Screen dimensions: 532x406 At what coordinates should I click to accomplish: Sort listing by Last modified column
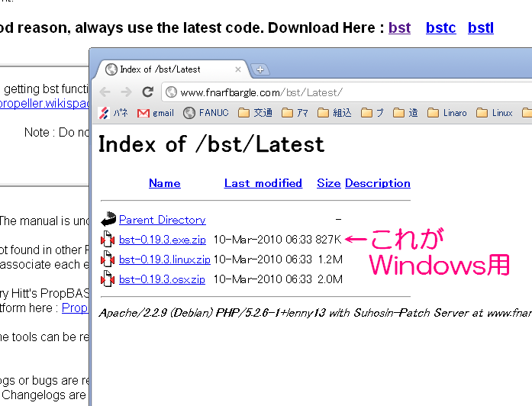tap(263, 183)
